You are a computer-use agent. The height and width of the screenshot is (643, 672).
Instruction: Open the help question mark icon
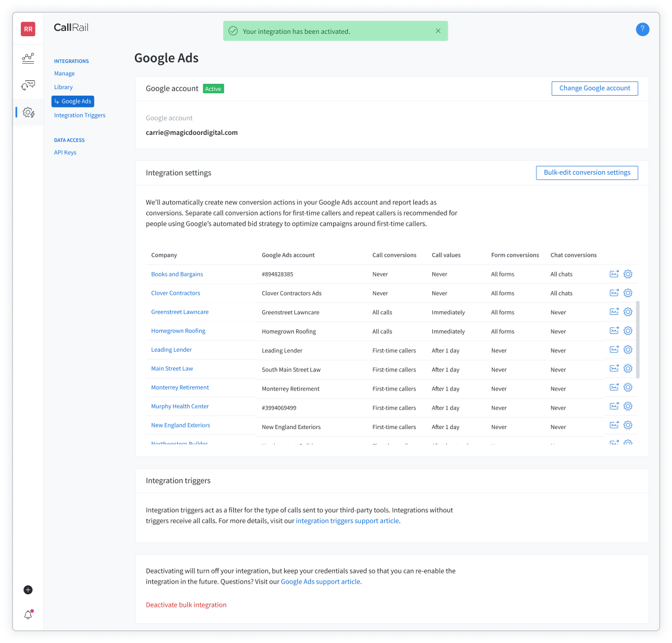(642, 29)
